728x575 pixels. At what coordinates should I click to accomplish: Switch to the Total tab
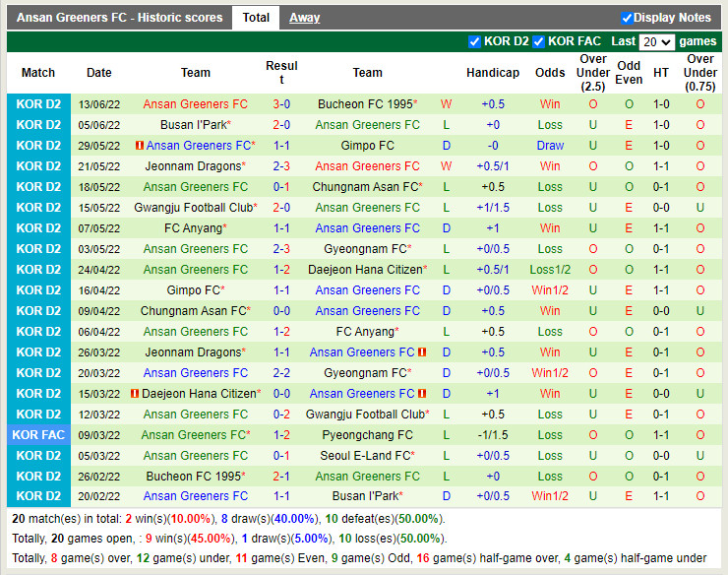click(x=256, y=18)
